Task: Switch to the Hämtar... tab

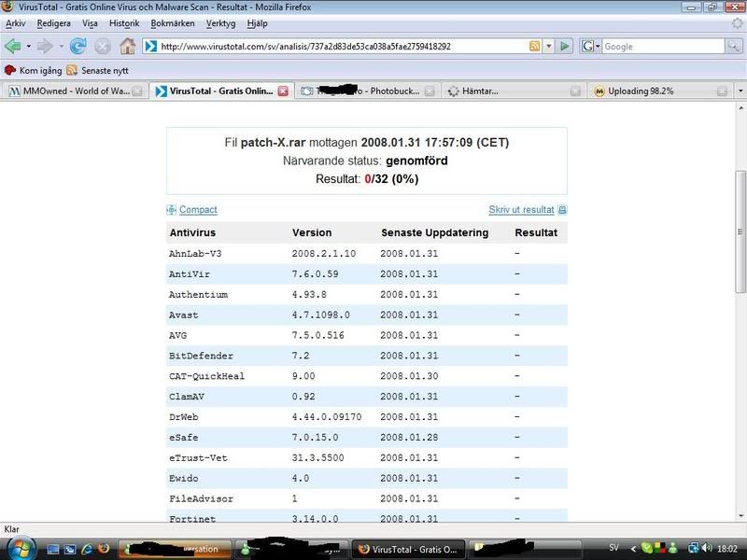Action: click(x=514, y=91)
